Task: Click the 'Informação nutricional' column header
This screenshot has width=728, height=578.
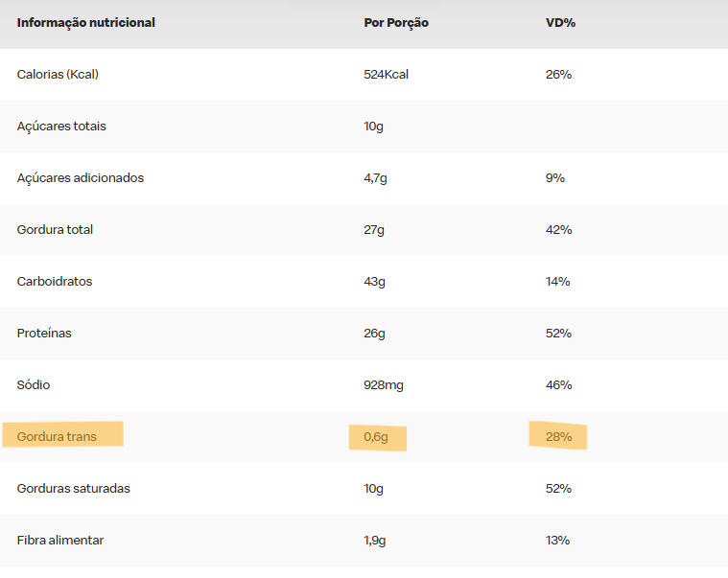Action: coord(86,23)
